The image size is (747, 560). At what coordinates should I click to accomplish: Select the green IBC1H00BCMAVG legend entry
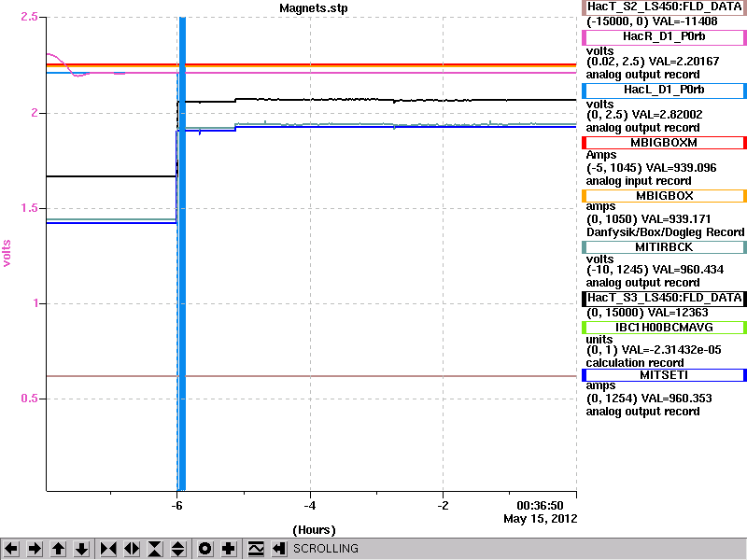(664, 328)
